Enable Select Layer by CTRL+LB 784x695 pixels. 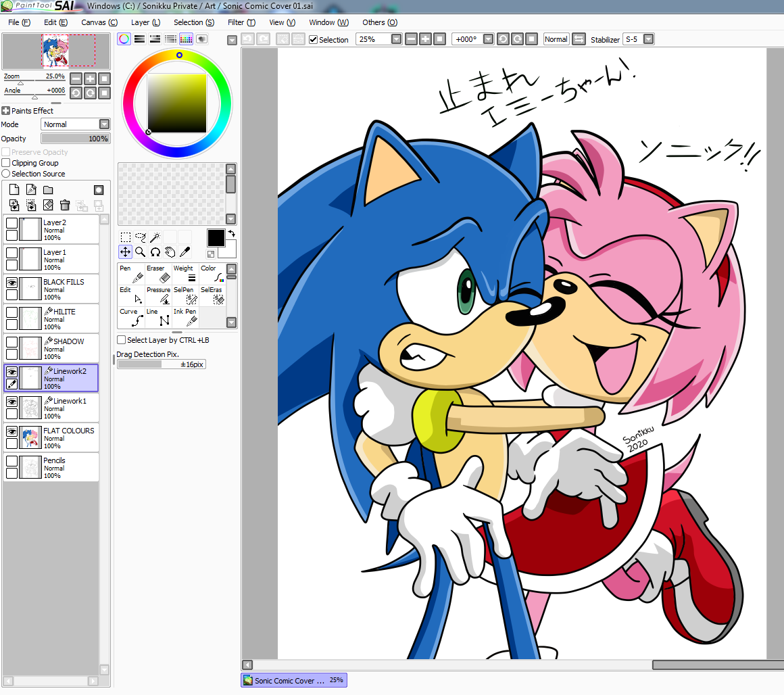pos(121,340)
